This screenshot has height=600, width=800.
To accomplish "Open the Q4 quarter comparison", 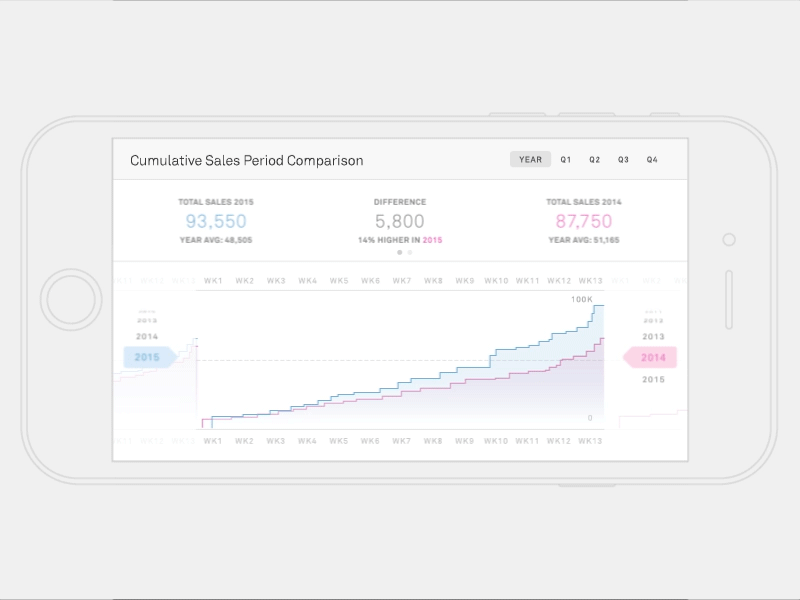I will 653,158.
